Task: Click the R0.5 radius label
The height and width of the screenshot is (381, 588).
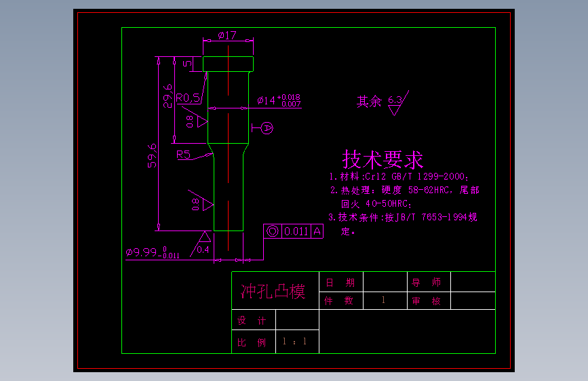Action: pos(188,98)
